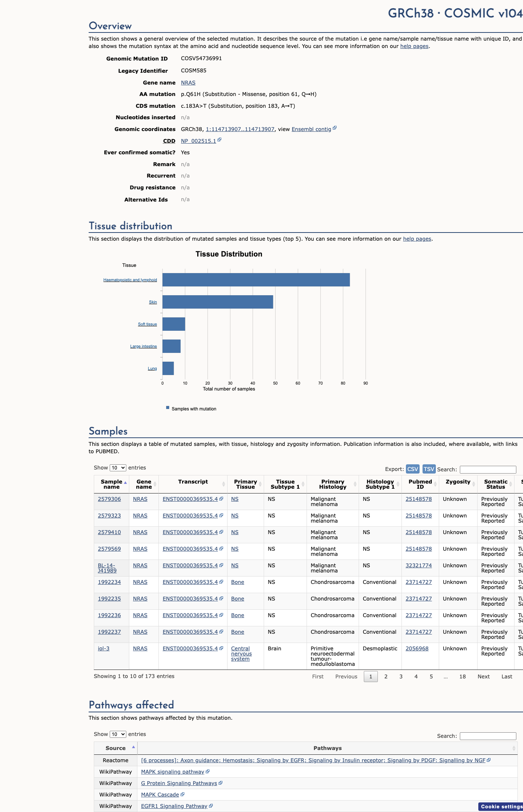Open Lung chart label link
523x812 pixels.
152,368
